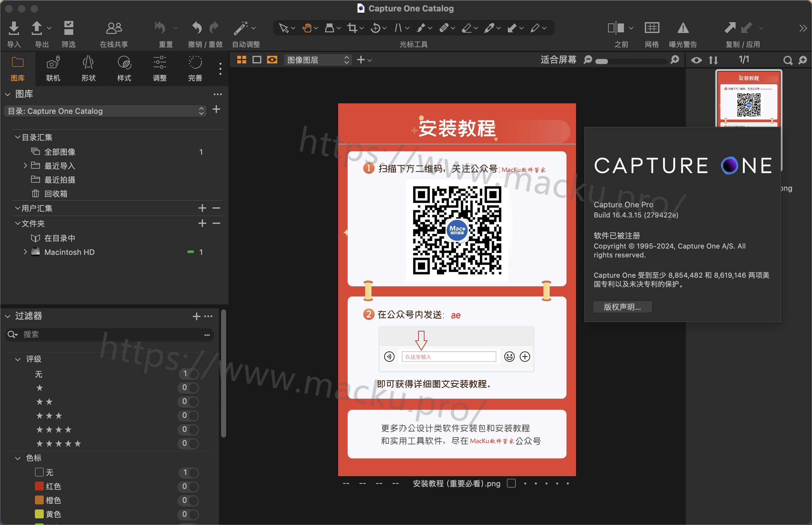This screenshot has width=812, height=525.
Task: Click the viewer zoom-in magnifier icon
Action: 675,60
